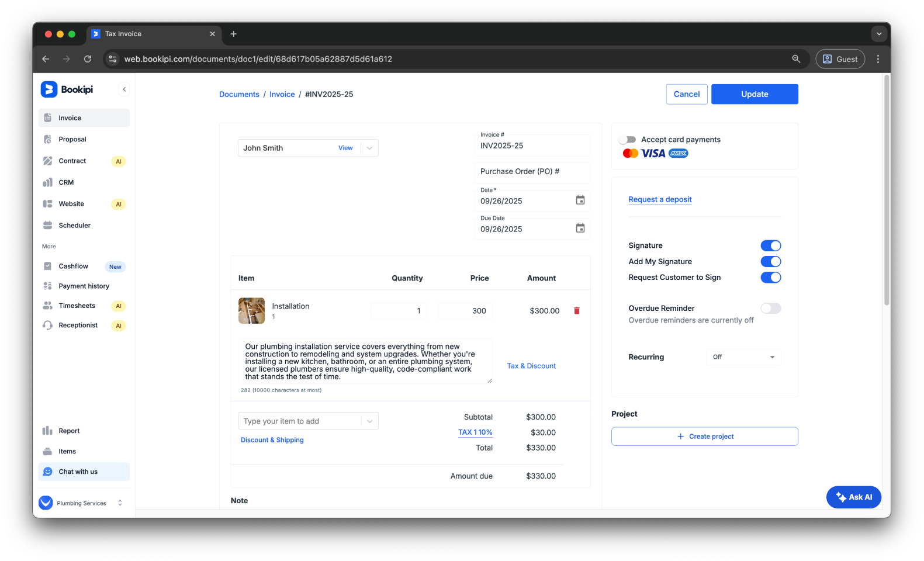
Task: Turn off Add My Signature toggle
Action: coord(771,261)
